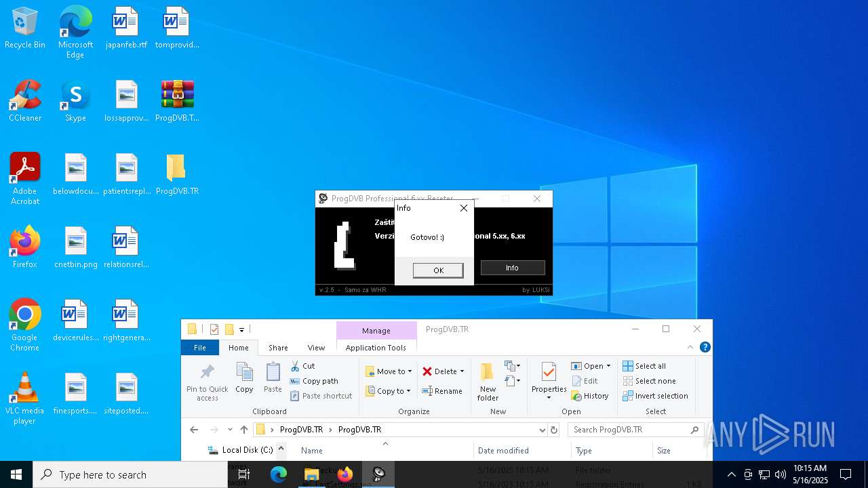Image resolution: width=868 pixels, height=488 pixels.
Task: Click History in the Open group
Action: pyautogui.click(x=590, y=396)
